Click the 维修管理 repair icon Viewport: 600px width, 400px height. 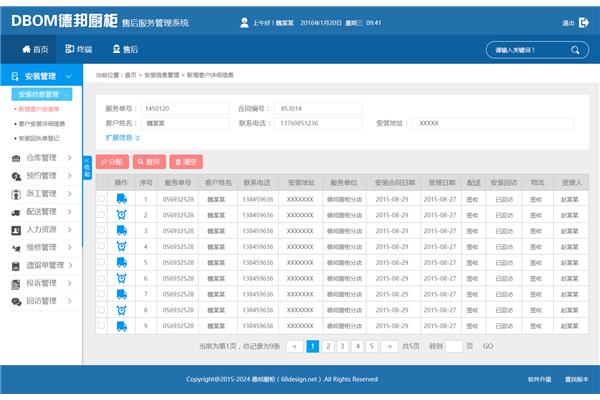click(x=16, y=248)
